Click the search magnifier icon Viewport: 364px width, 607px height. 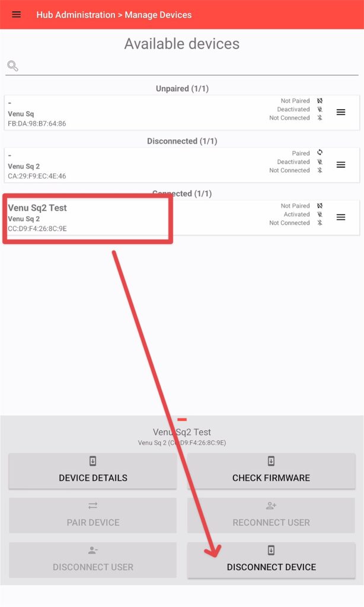pos(13,66)
